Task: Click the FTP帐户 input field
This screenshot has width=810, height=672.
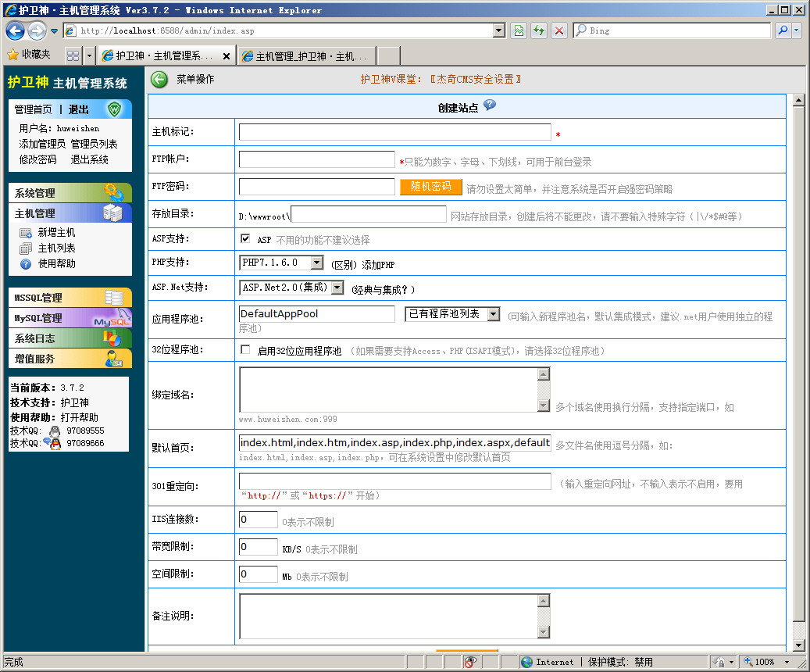Action: pyautogui.click(x=316, y=159)
